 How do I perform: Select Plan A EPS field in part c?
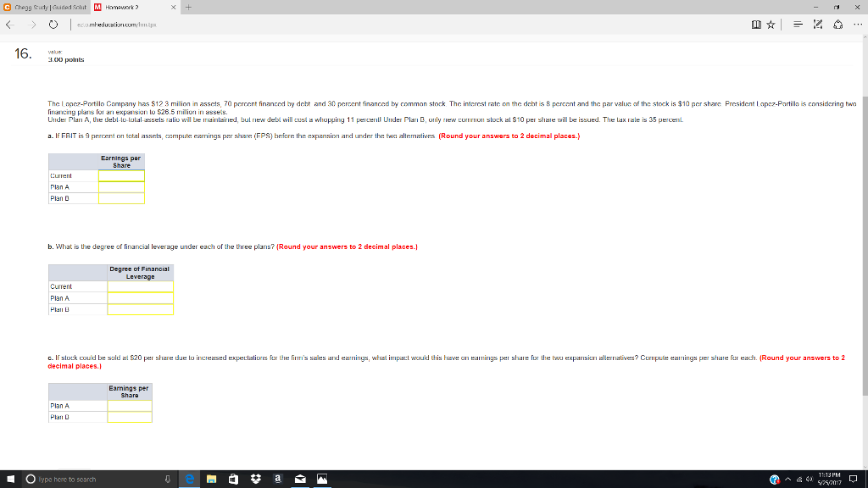pos(130,406)
